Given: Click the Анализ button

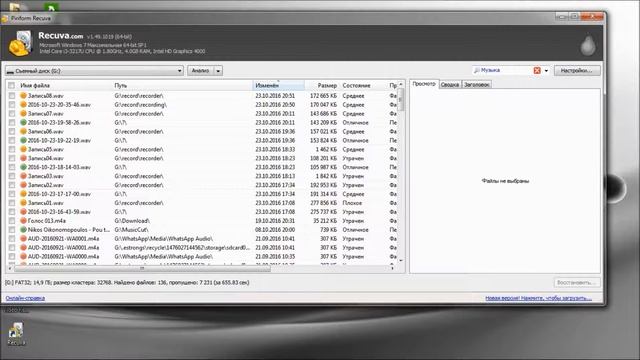Looking at the screenshot, I should (x=200, y=71).
